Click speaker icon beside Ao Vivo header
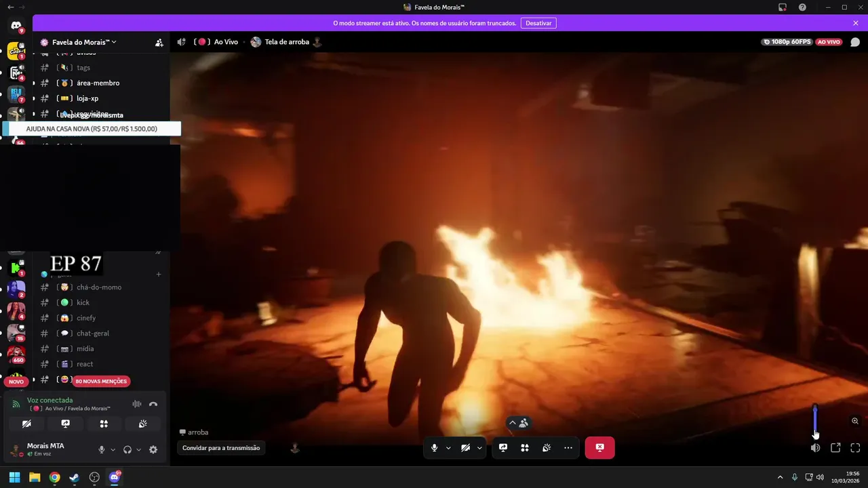 (181, 42)
